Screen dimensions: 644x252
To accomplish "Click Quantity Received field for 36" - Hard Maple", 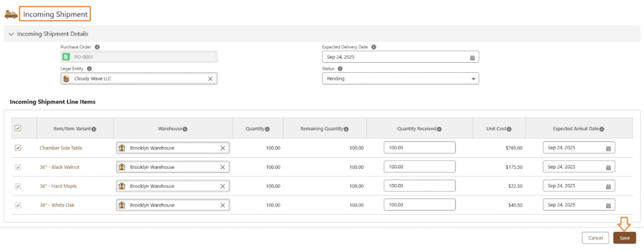I will pos(419,187).
